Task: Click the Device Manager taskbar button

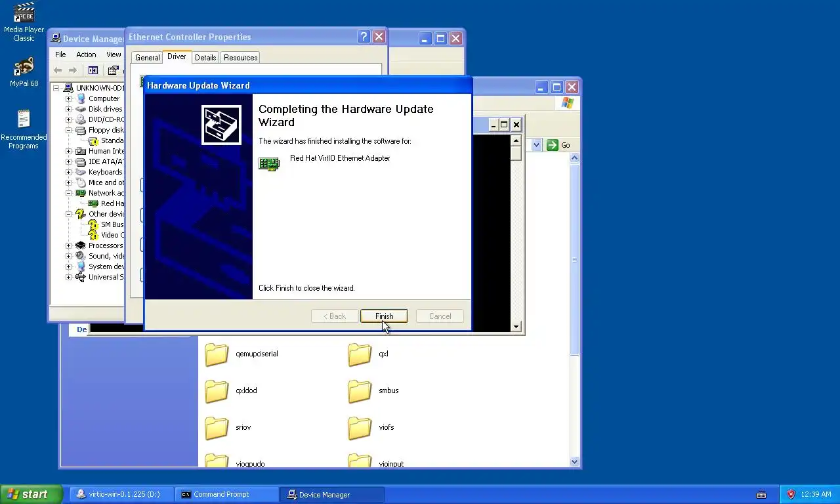Action: coord(331,495)
